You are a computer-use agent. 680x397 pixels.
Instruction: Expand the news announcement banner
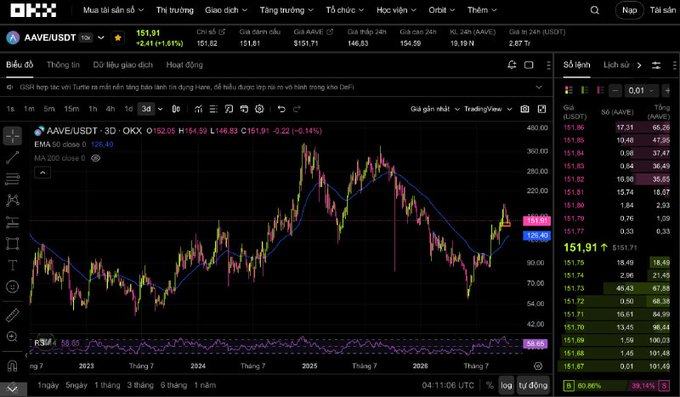(539, 87)
